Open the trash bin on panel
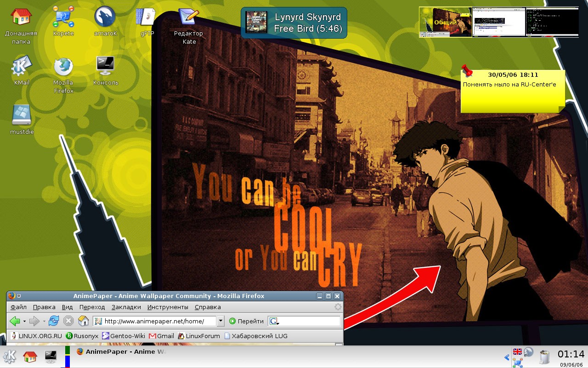 544,357
